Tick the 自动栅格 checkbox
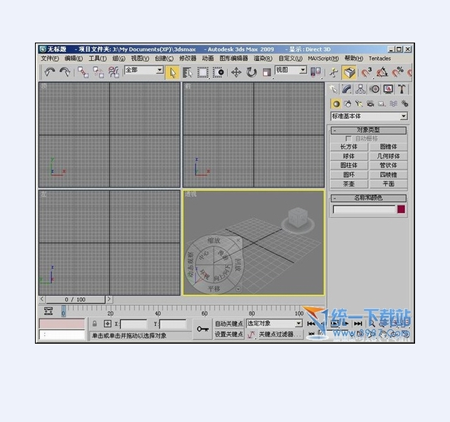 tap(348, 138)
